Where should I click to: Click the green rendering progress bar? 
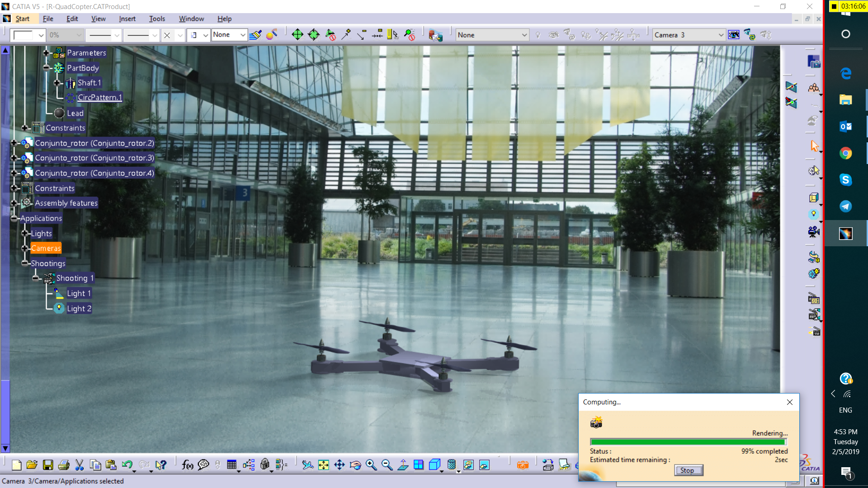click(x=688, y=442)
